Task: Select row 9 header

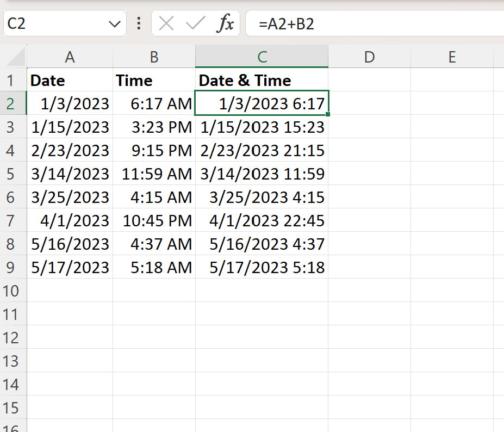Action: pyautogui.click(x=13, y=267)
